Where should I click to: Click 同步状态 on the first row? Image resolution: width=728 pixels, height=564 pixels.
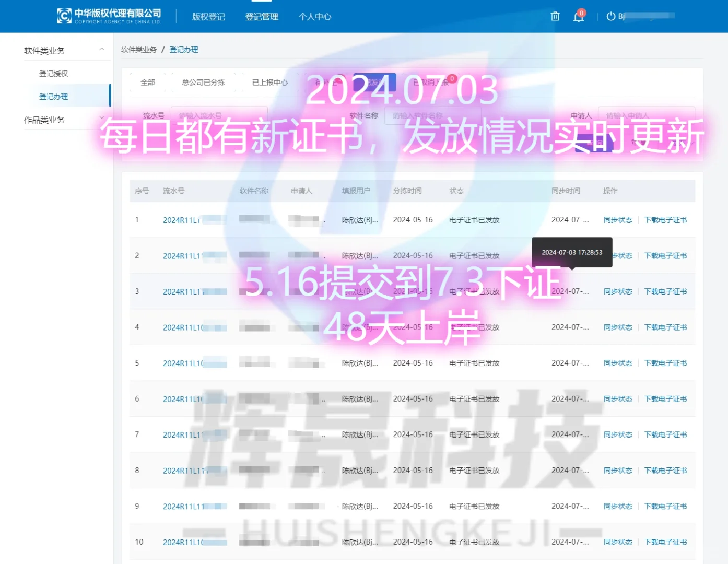(x=618, y=220)
